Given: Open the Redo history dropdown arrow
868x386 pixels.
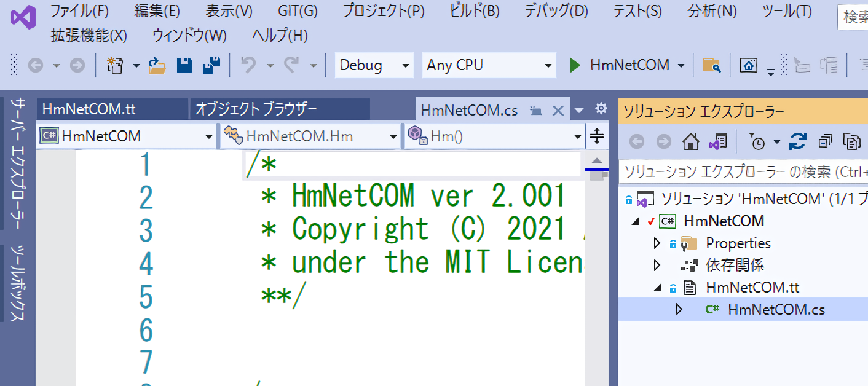Looking at the screenshot, I should tap(312, 66).
